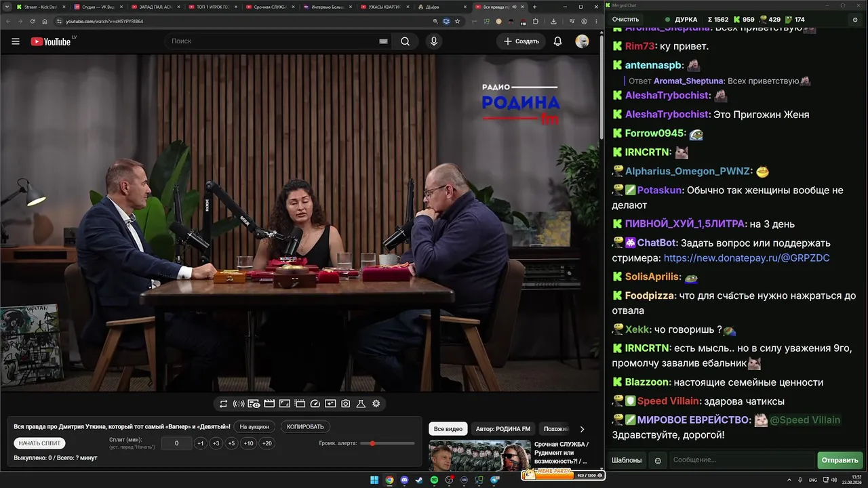Image resolution: width=868 pixels, height=488 pixels.
Task: Add +10 minutes to split
Action: point(249,443)
